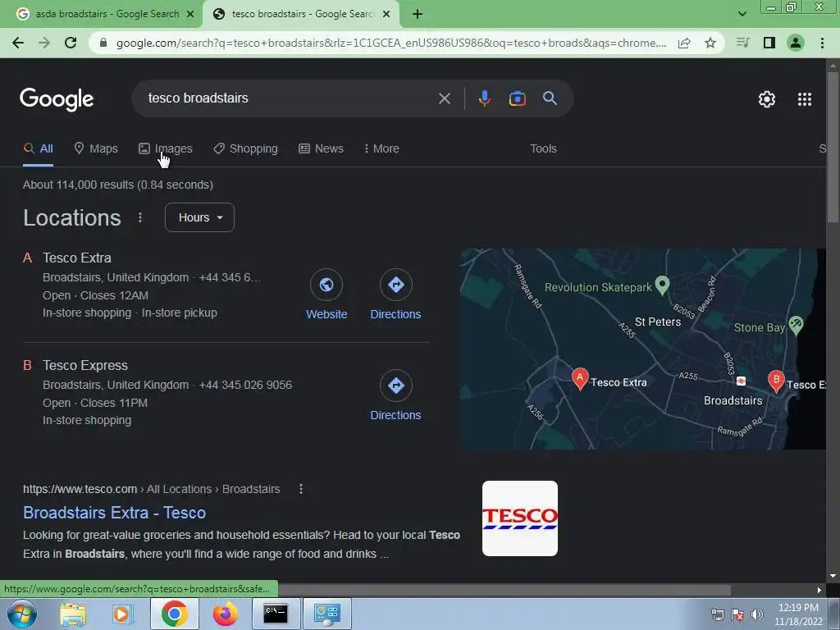Click the horizontal scrollbar thumb

[504, 590]
